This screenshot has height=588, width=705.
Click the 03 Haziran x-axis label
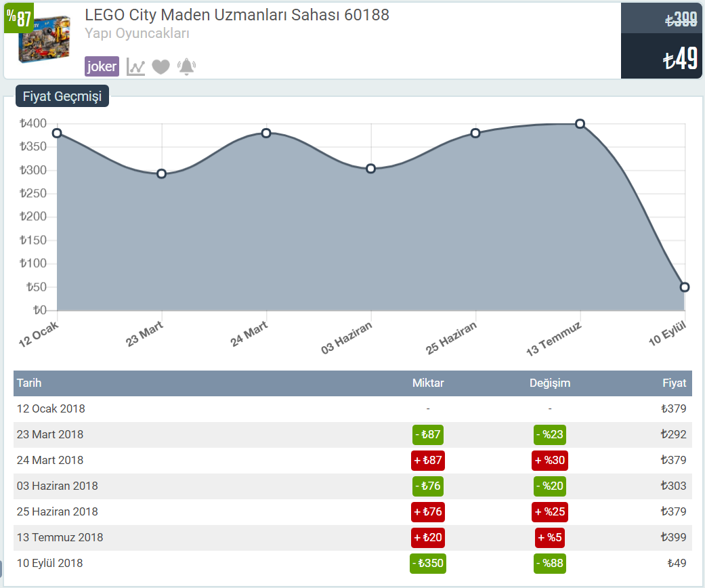347,337
